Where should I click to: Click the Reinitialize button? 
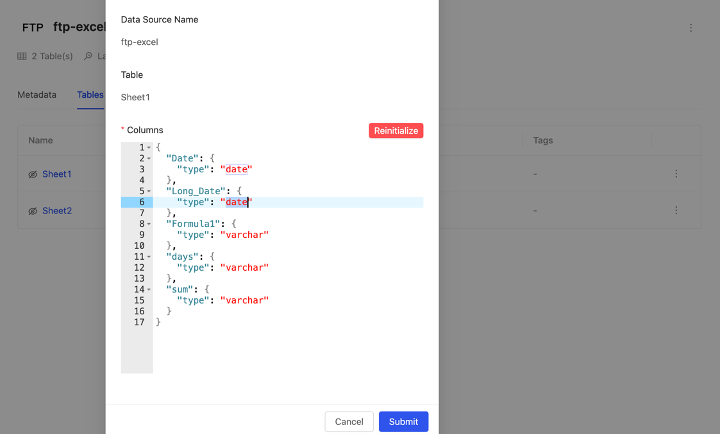396,130
